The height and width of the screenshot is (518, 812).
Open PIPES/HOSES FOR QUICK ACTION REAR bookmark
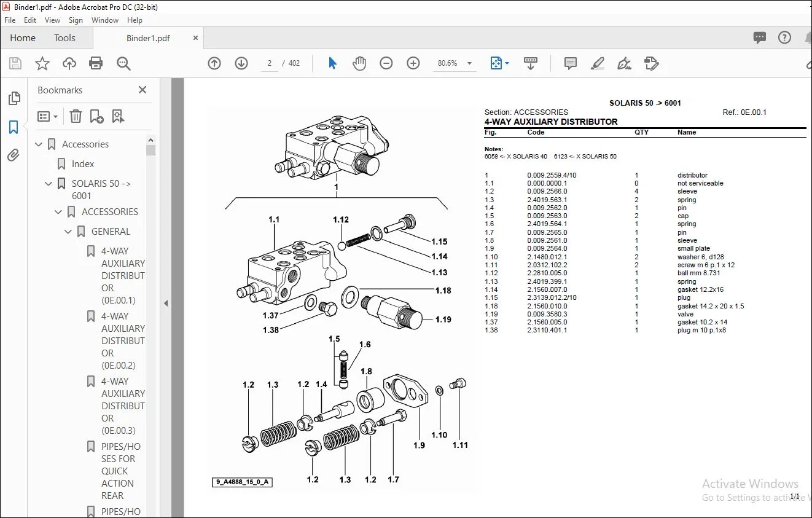[x=121, y=471]
